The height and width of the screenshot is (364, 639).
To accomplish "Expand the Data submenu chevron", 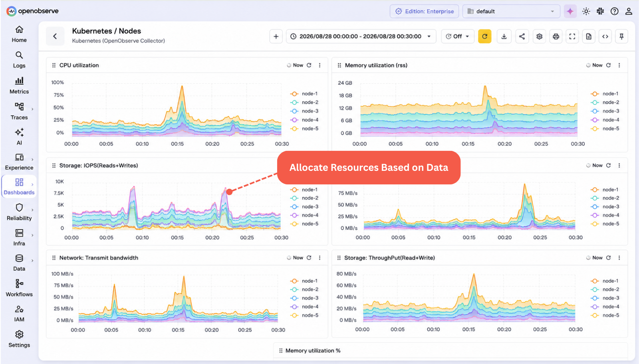I will [x=32, y=261].
